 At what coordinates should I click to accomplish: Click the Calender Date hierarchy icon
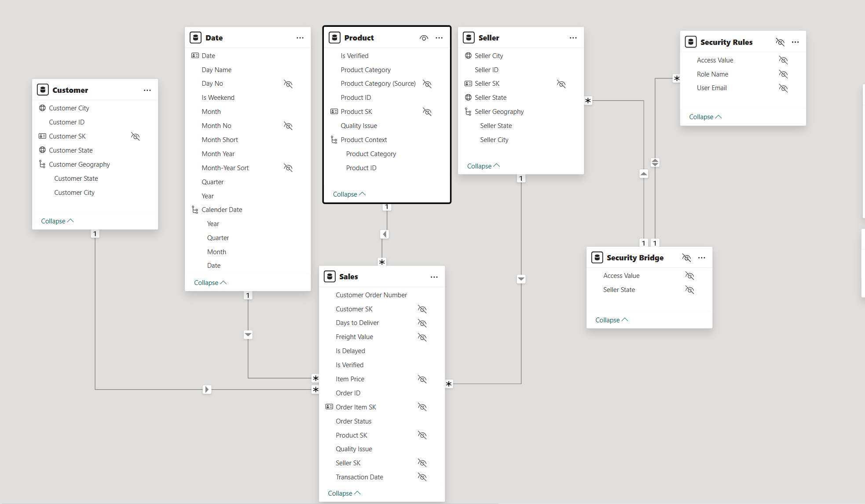coord(195,210)
